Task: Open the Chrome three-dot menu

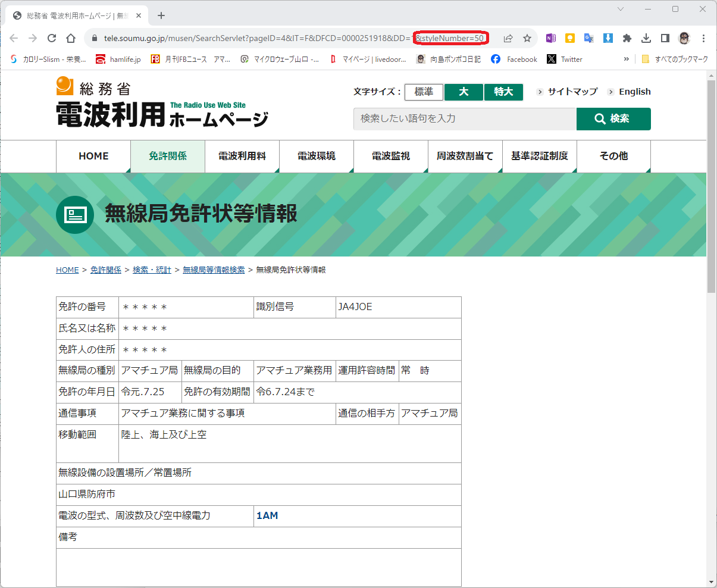Action: tap(704, 37)
